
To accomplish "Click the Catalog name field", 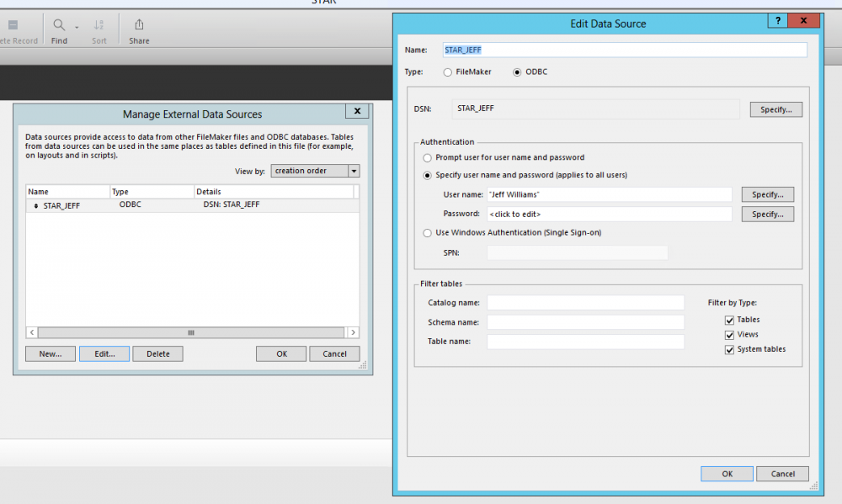I will [585, 303].
